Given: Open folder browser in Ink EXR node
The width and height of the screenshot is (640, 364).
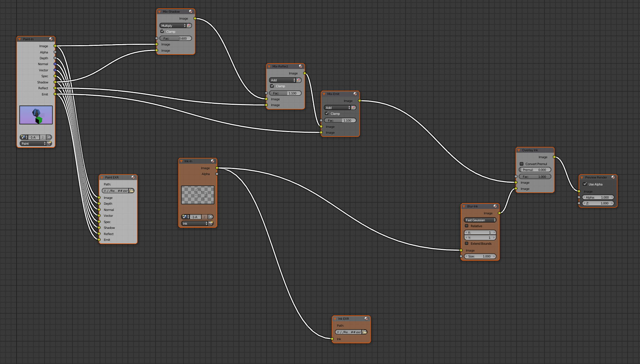Looking at the screenshot, I should click(364, 332).
